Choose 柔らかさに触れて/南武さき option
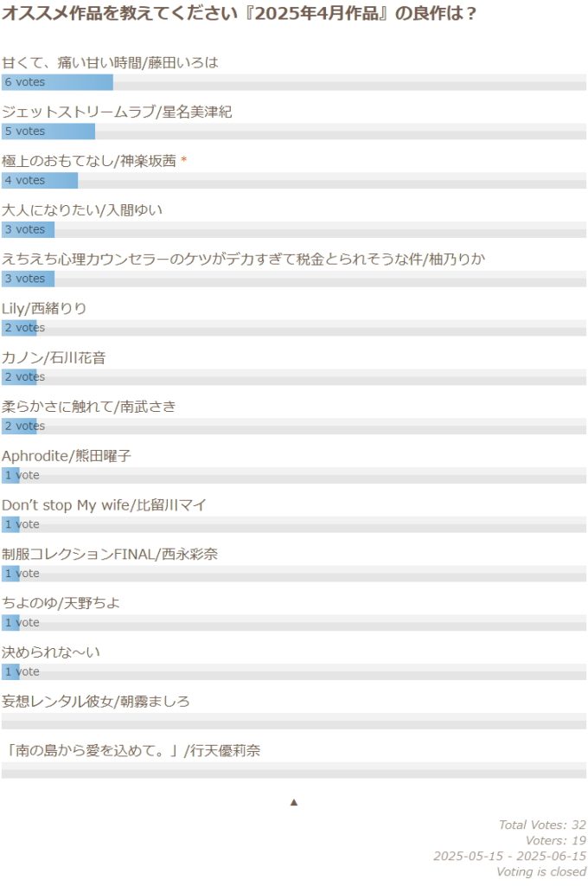This screenshot has width=588, height=886. [x=88, y=407]
